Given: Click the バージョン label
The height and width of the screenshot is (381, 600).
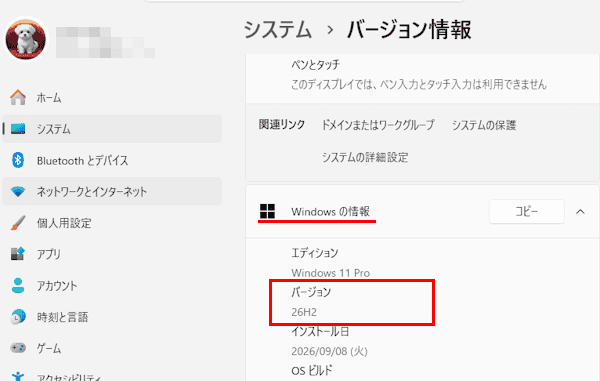Looking at the screenshot, I should click(311, 292).
